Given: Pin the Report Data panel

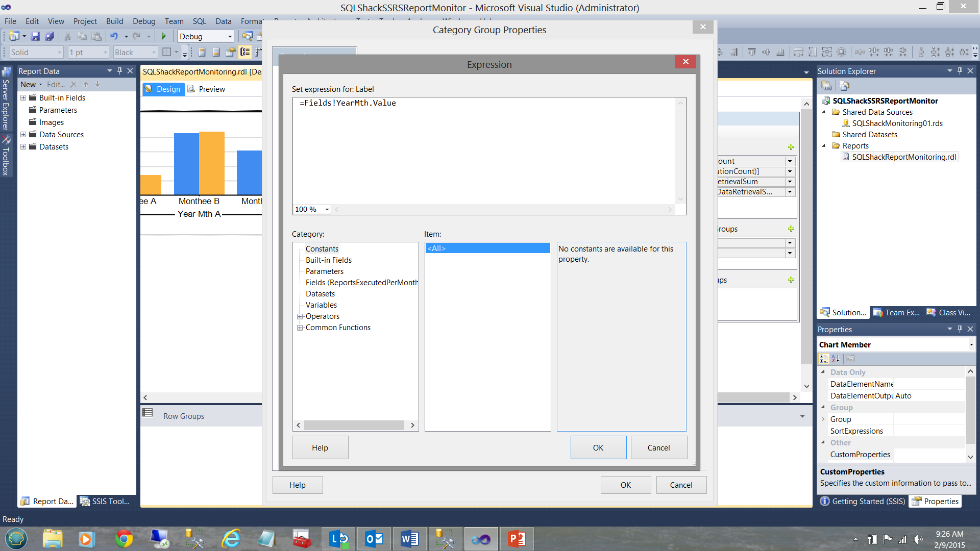Looking at the screenshot, I should [119, 71].
